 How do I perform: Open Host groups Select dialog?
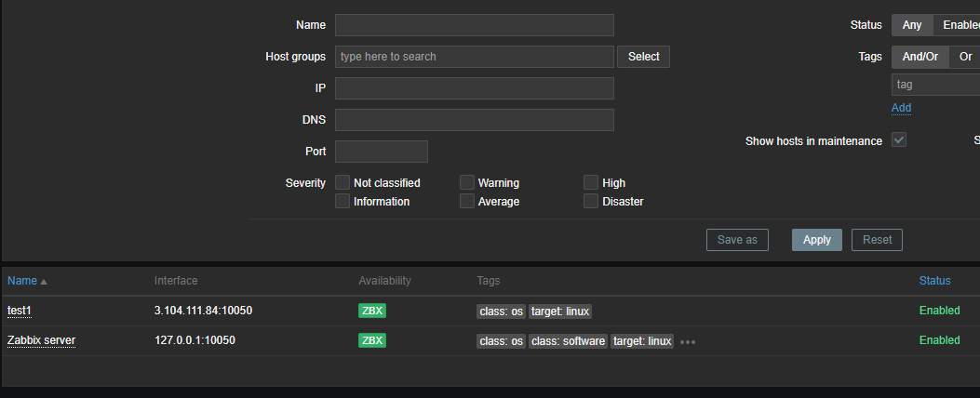(644, 56)
